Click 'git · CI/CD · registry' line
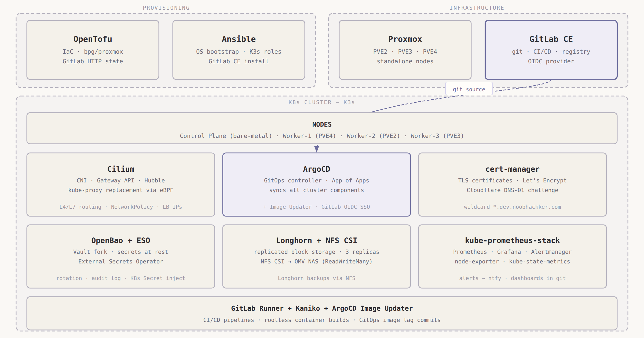This screenshot has width=644, height=338. click(x=551, y=52)
